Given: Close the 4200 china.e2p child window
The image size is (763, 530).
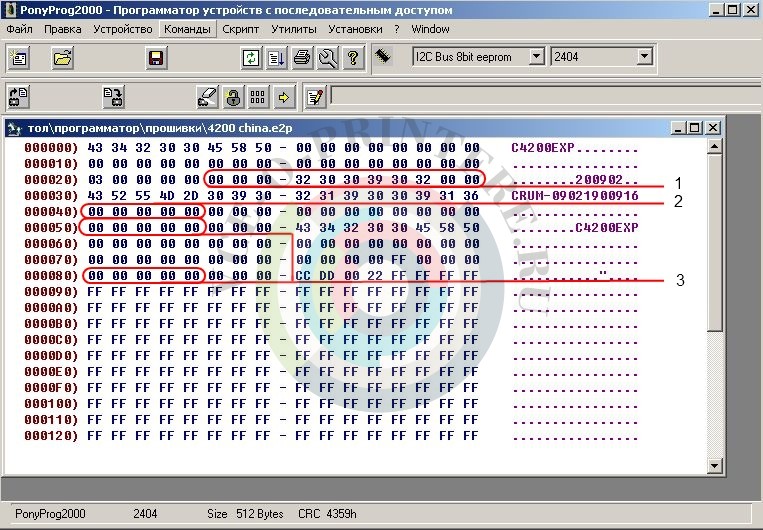Looking at the screenshot, I should point(713,128).
